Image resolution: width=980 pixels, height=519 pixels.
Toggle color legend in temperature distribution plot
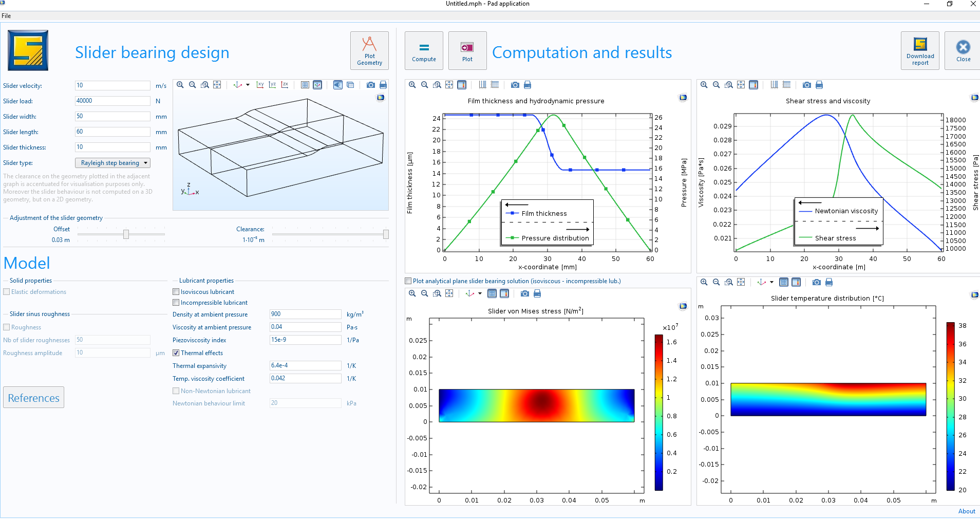pyautogui.click(x=796, y=282)
